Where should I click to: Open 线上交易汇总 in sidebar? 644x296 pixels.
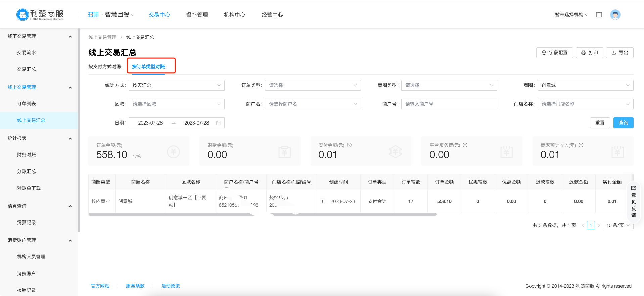tap(39, 120)
